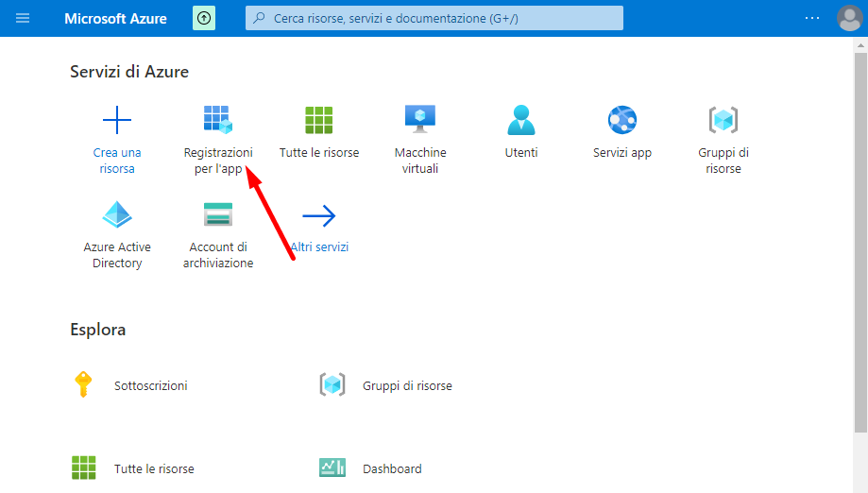Image resolution: width=868 pixels, height=493 pixels.
Task: Click the Macchine virtuali monitor icon
Action: point(420,119)
